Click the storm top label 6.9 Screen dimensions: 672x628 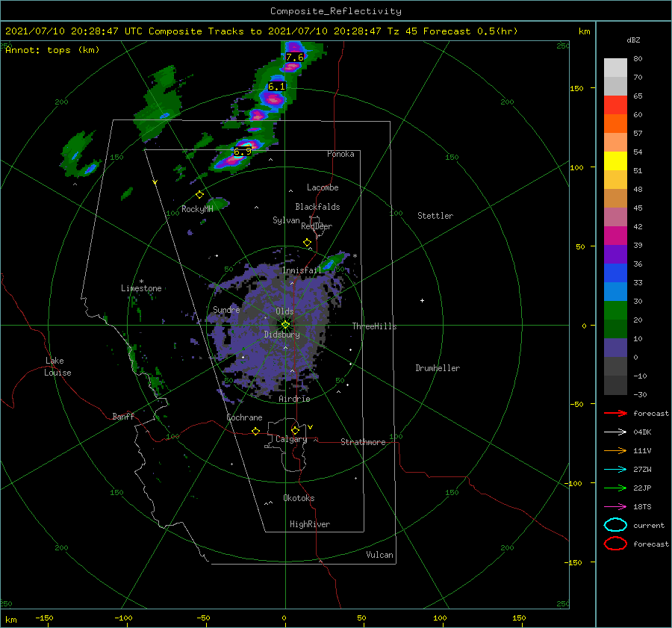click(243, 152)
